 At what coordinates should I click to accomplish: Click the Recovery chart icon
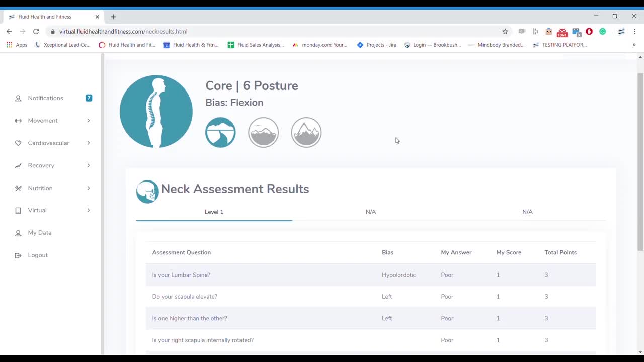point(18,165)
